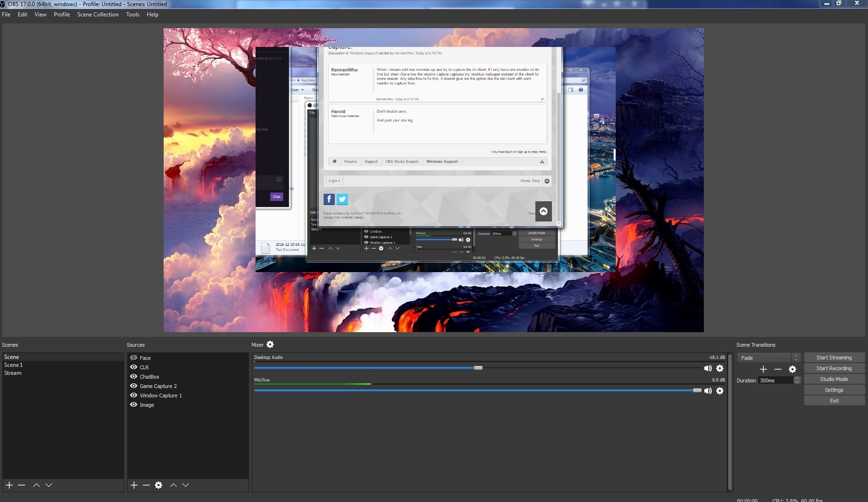868x502 pixels.
Task: Open Desktop Audio settings gear
Action: [720, 368]
